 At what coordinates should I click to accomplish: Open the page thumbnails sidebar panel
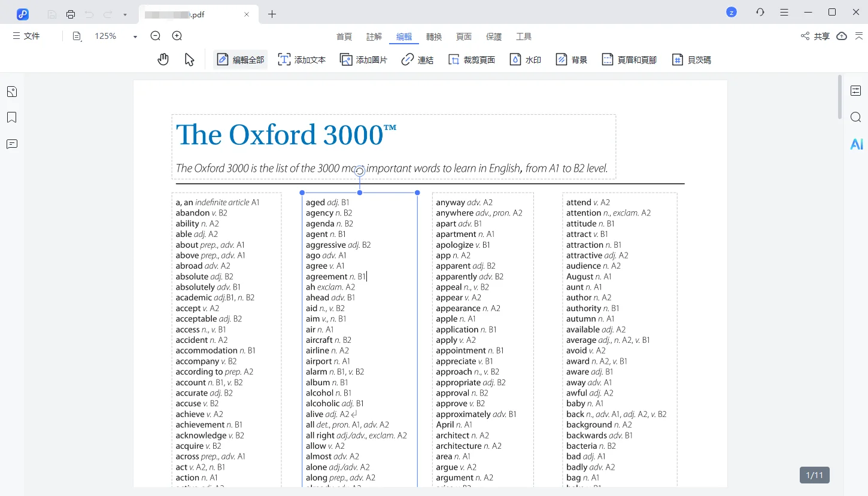pos(12,92)
